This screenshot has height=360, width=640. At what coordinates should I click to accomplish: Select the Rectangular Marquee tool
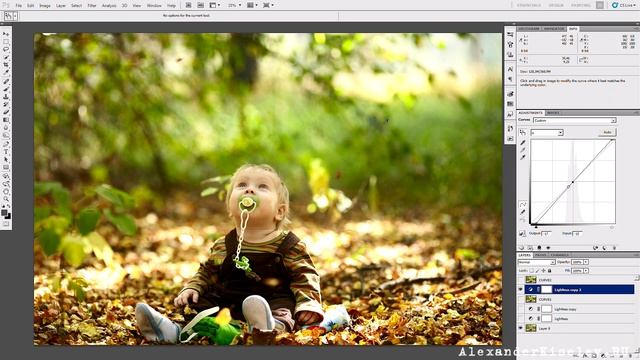click(6, 42)
